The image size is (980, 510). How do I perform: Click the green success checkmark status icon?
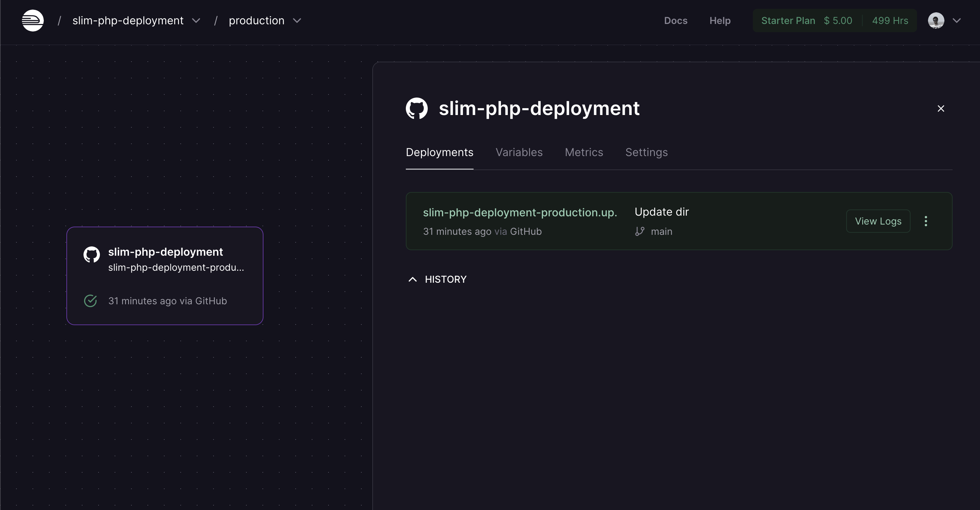pyautogui.click(x=91, y=301)
